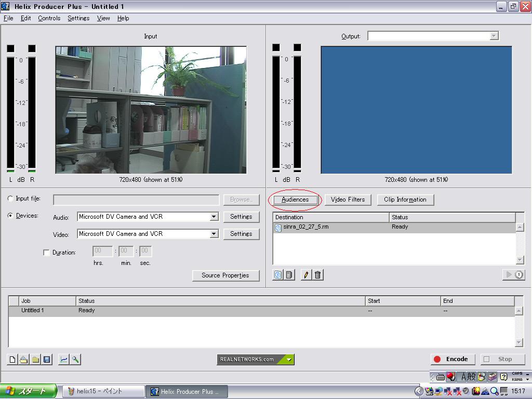Click the IME conversion mode 般 icon
Image resolution: width=532 pixels, height=399 pixels.
472,377
